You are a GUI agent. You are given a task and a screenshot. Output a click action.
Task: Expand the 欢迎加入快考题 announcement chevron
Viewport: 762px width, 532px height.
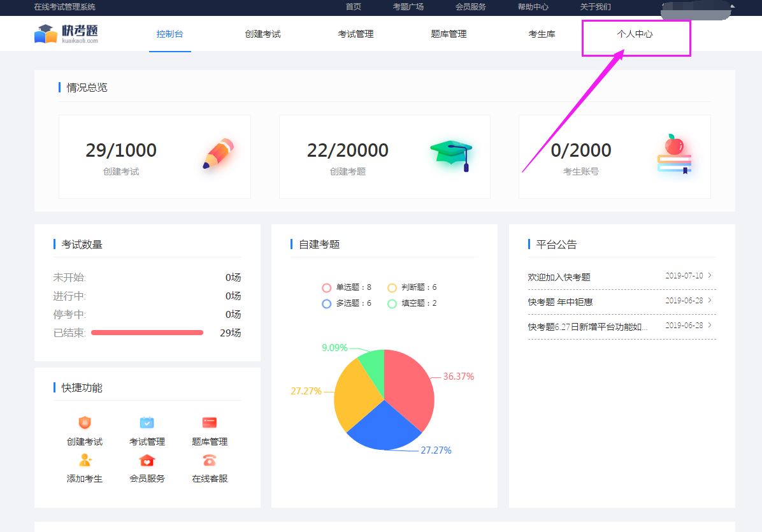click(x=710, y=276)
